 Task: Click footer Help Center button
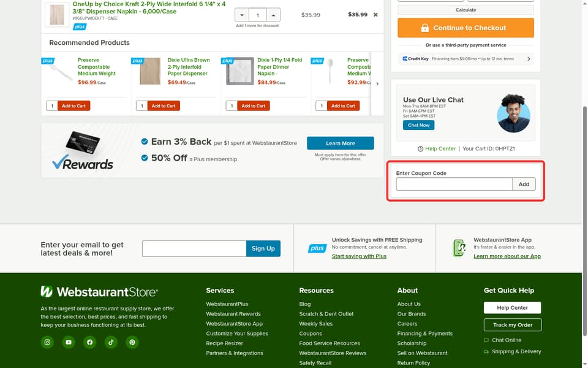click(512, 307)
